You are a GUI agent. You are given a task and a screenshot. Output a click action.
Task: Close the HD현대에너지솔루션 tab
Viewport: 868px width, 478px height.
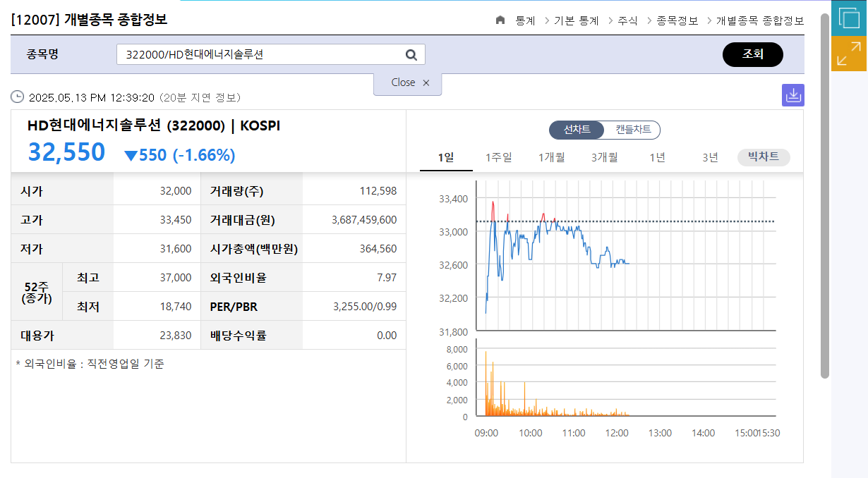click(426, 82)
